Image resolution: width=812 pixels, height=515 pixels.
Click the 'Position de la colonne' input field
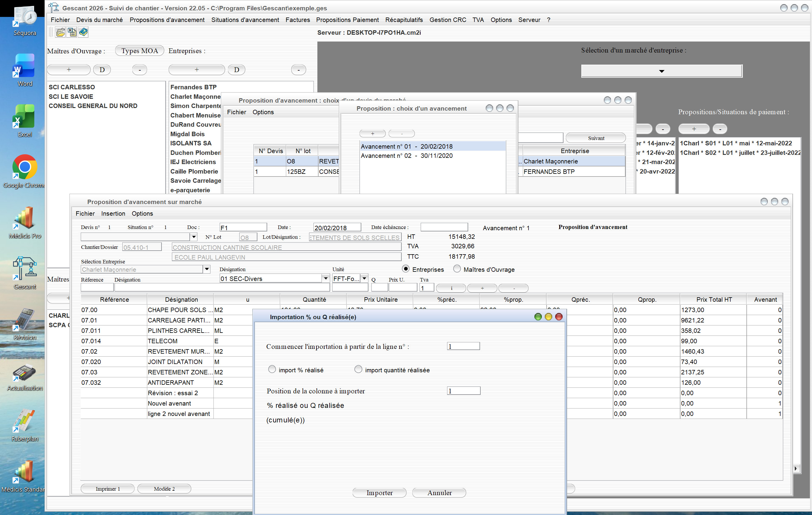click(464, 391)
